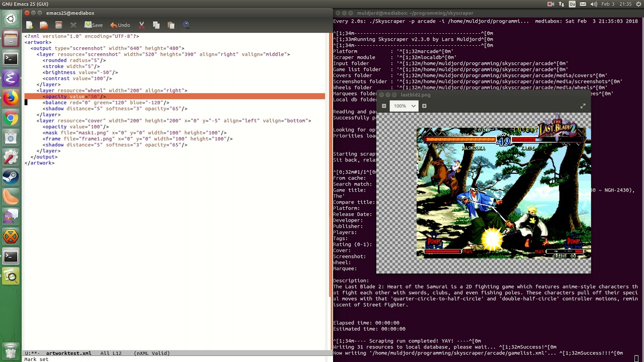Click the rounded radius="5" line
644x362 pixels.
(x=74, y=60)
